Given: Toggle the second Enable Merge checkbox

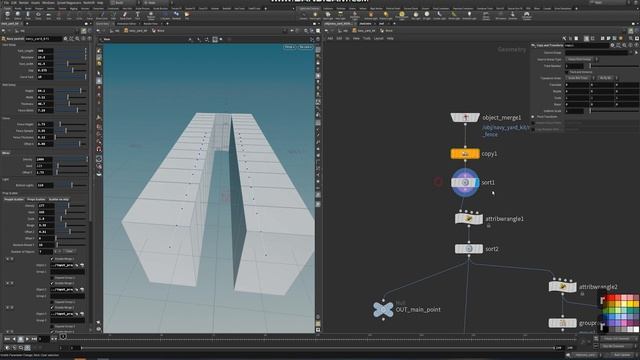Looking at the screenshot, I should tap(52, 283).
